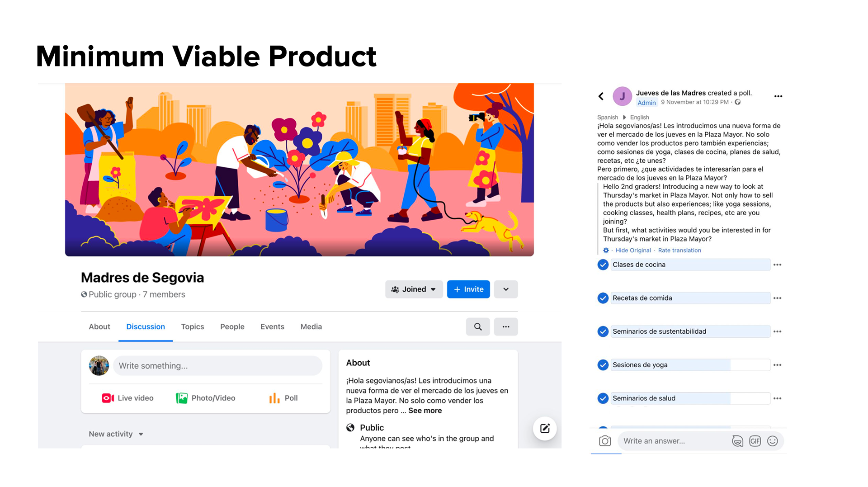The width and height of the screenshot is (868, 487).
Task: Click translation settings gear icon
Action: point(606,251)
